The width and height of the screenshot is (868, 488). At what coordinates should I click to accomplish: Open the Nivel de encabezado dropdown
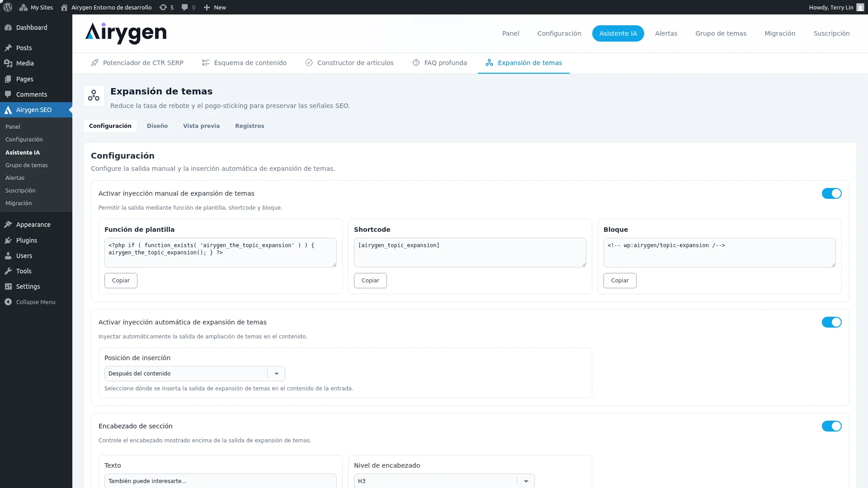[444, 481]
